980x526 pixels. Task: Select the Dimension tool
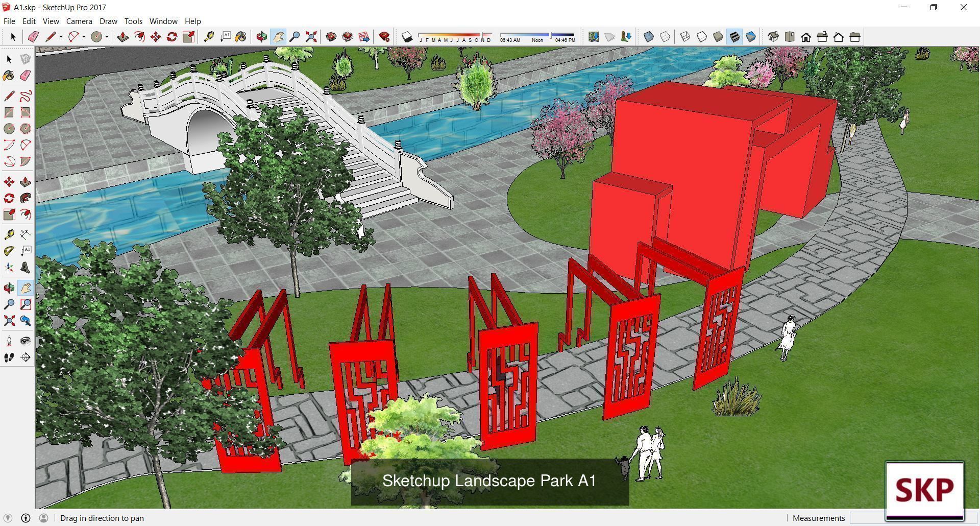coord(26,235)
